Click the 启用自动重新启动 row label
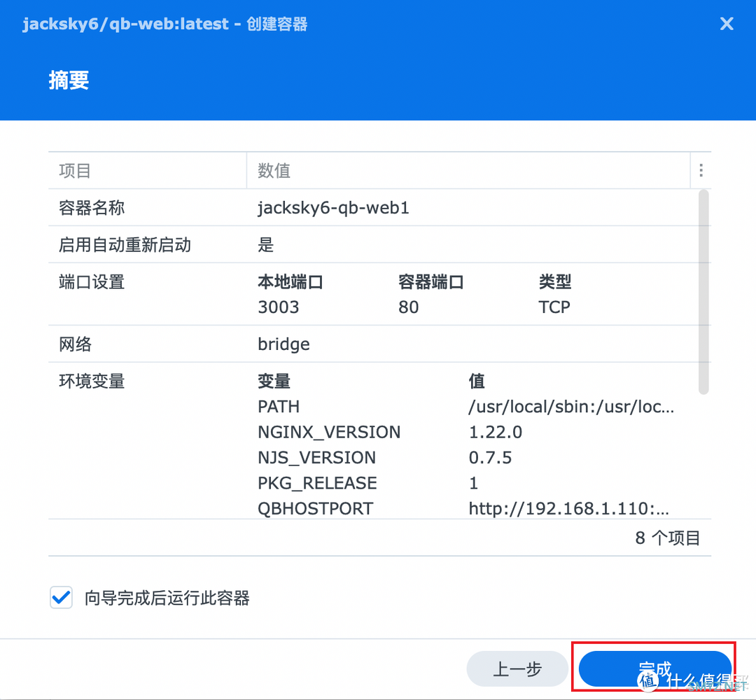This screenshot has height=700, width=756. tap(125, 245)
